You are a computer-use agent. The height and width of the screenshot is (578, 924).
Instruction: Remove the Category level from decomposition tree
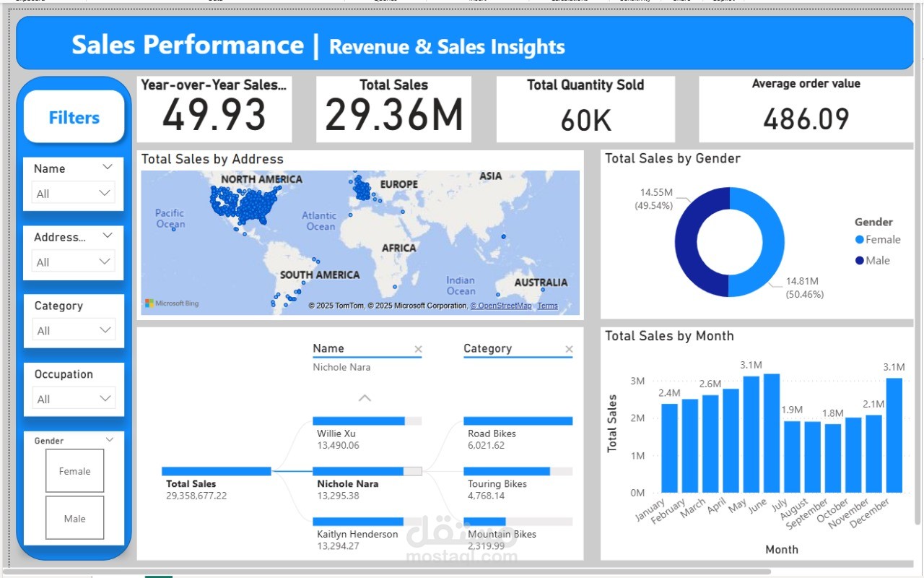click(x=569, y=350)
